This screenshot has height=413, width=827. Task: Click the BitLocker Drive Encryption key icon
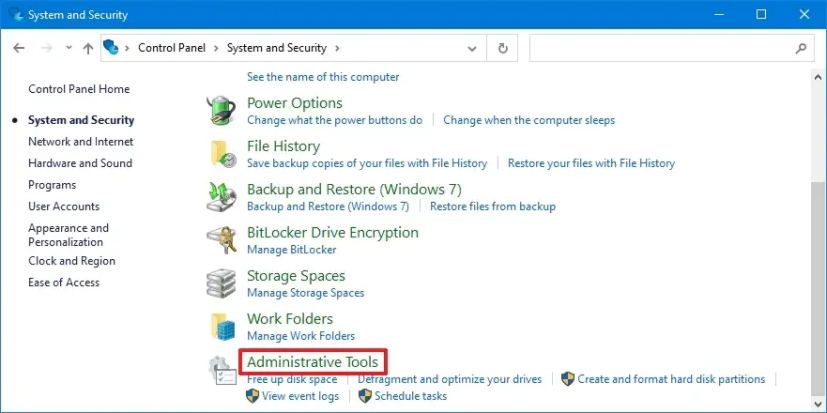tap(222, 239)
